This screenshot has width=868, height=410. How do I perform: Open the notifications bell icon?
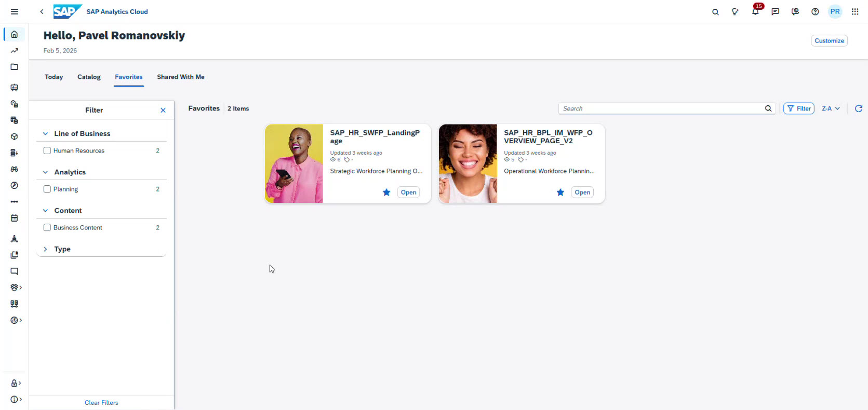click(755, 11)
